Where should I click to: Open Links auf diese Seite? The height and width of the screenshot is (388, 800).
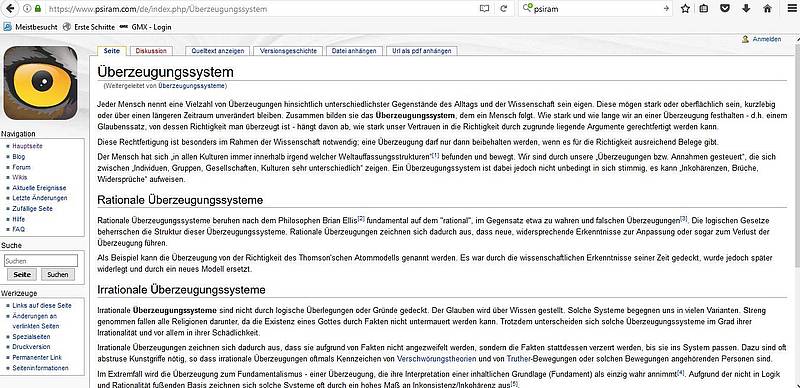tap(42, 306)
